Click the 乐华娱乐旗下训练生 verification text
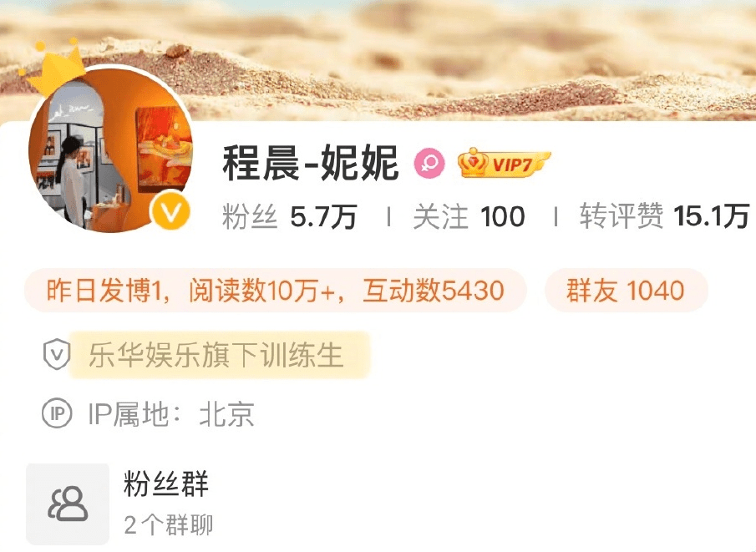The width and height of the screenshot is (756, 552). 216,355
